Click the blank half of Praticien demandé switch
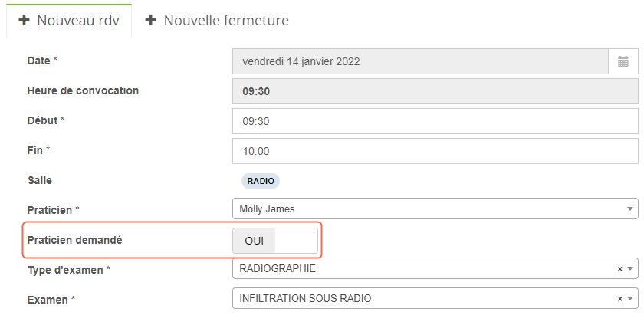The width and height of the screenshot is (644, 325). click(296, 241)
